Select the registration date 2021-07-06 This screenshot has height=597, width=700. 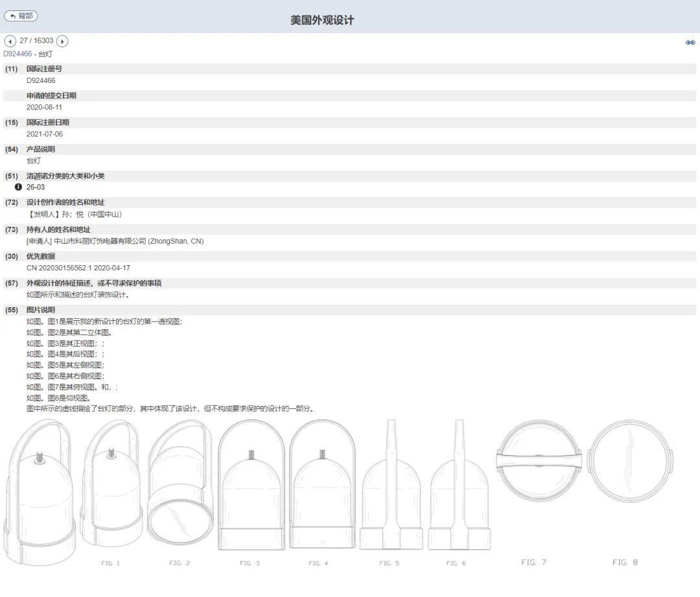[x=45, y=134]
